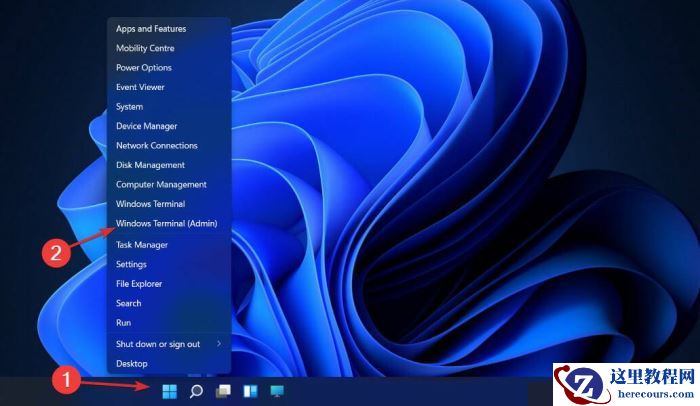Open the Windows Start button
The height and width of the screenshot is (406, 700).
point(170,391)
